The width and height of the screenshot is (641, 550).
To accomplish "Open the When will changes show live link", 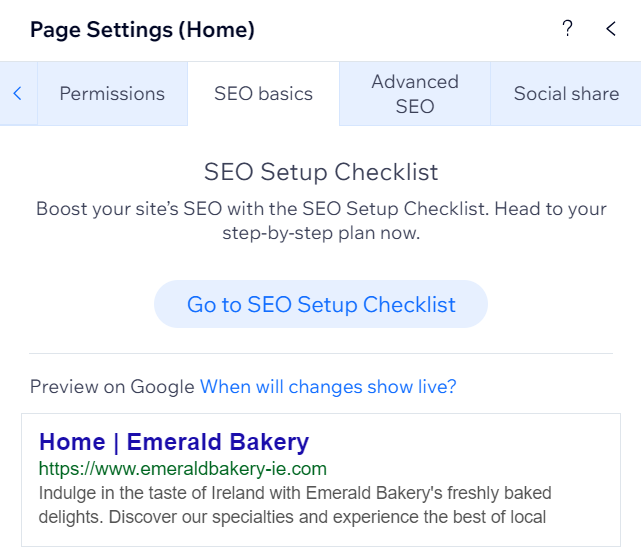I will point(328,386).
